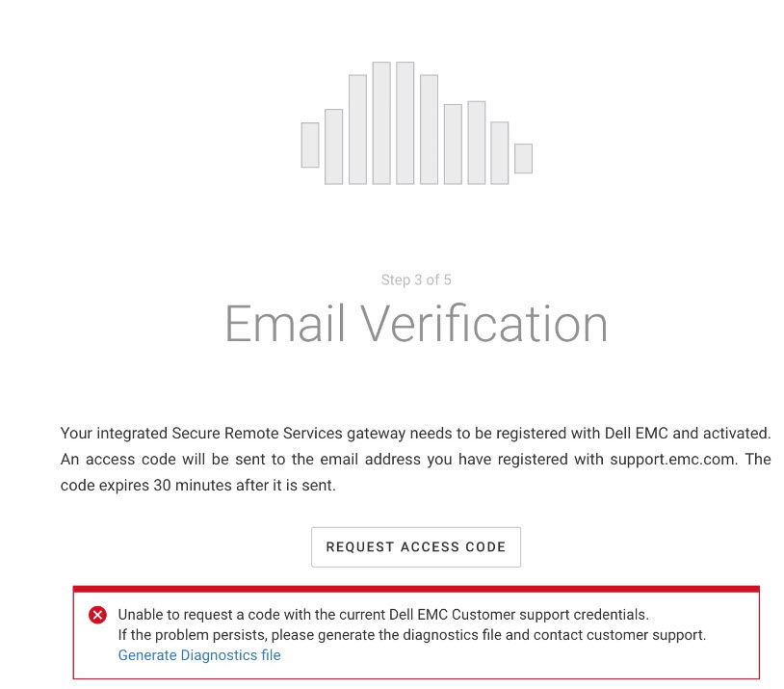Click the second bar of the Dell EMC logo
Screen dimensions: 784x689
[334, 143]
